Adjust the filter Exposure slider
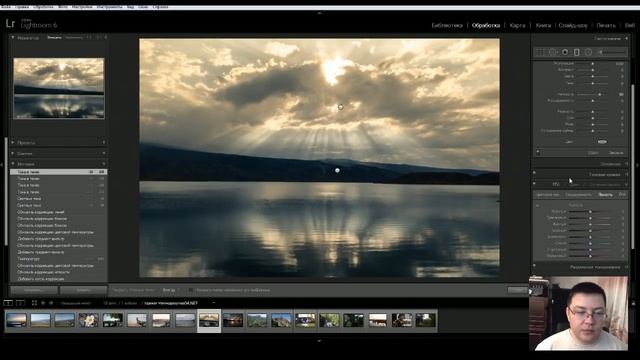640x360 pixels. pyautogui.click(x=593, y=64)
